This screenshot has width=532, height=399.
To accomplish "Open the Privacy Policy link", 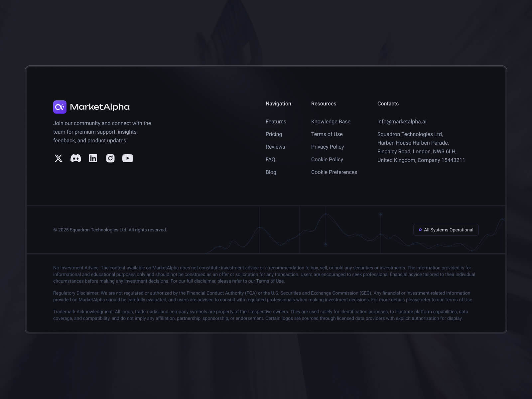I will (328, 147).
